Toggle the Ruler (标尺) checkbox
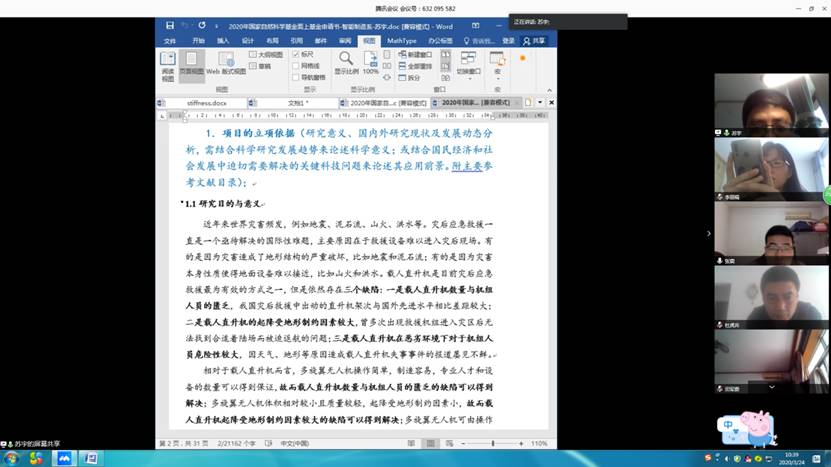 (296, 54)
